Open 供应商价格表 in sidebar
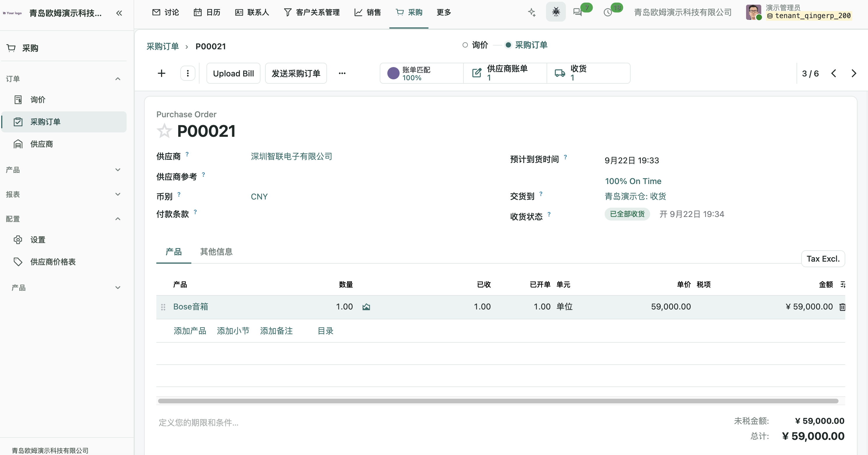 click(64, 262)
